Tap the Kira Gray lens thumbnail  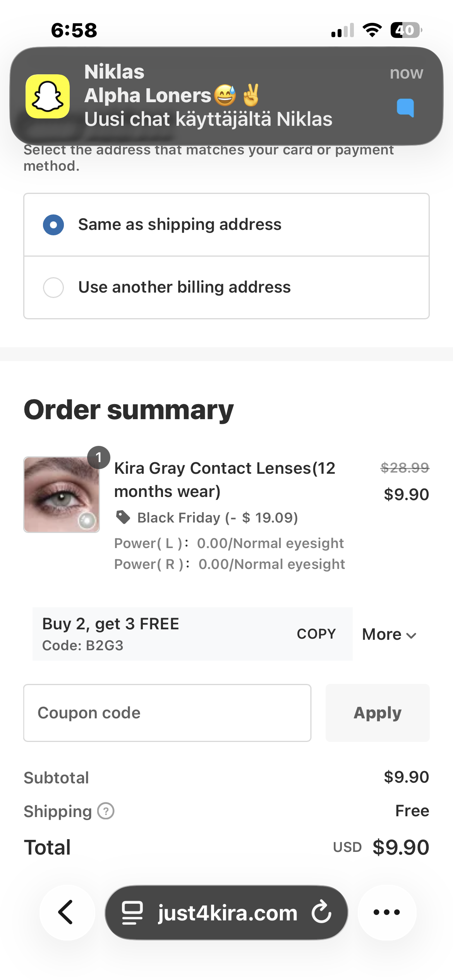click(x=62, y=494)
